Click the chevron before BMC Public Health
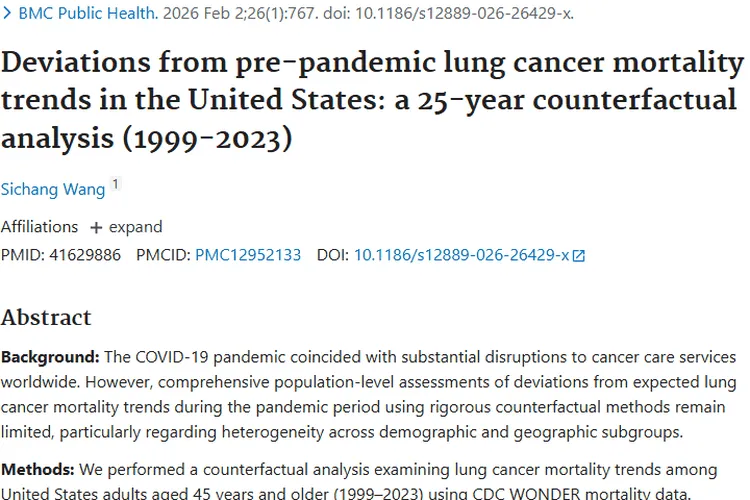 pos(8,14)
